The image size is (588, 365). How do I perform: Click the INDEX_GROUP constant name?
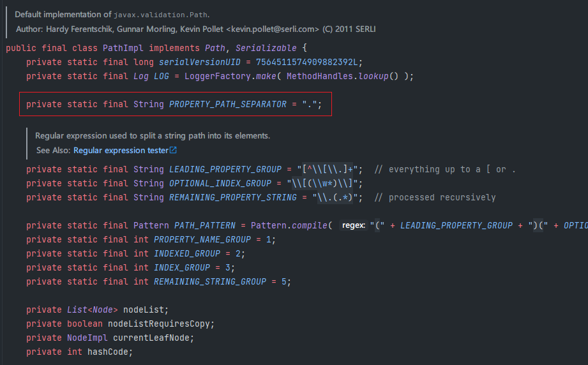(x=182, y=267)
